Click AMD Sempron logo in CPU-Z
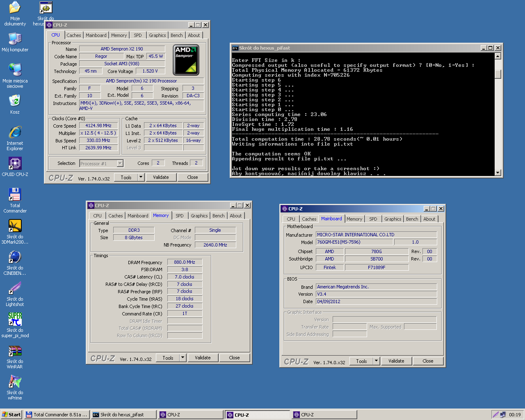The width and height of the screenshot is (525, 420). pos(186,60)
